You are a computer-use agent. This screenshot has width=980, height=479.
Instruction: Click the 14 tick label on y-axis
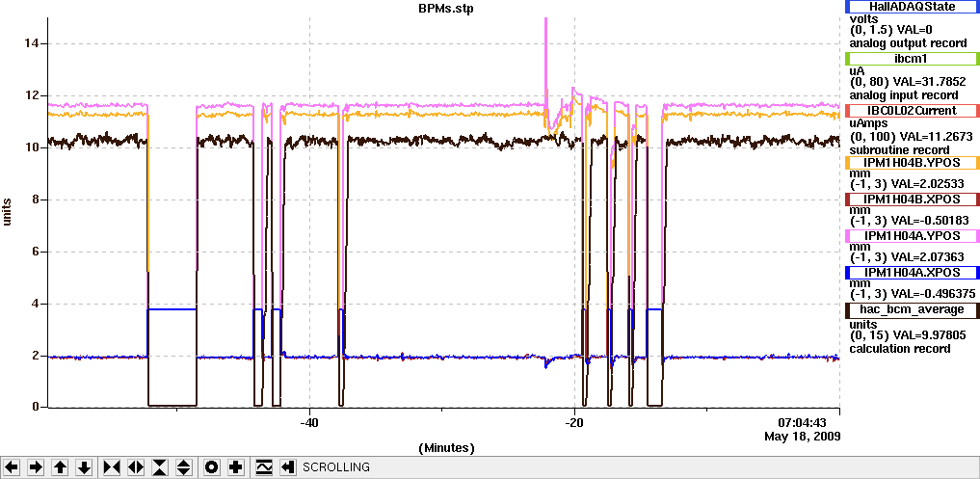pyautogui.click(x=31, y=43)
